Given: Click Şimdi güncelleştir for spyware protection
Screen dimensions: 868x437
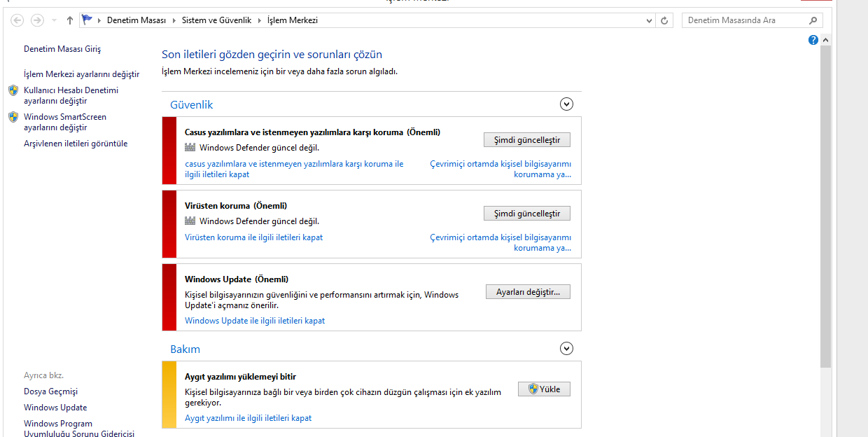Looking at the screenshot, I should tap(527, 140).
